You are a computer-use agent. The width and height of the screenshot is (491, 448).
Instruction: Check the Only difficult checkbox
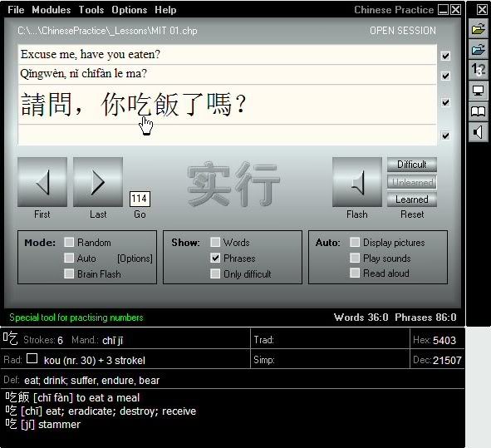215,273
